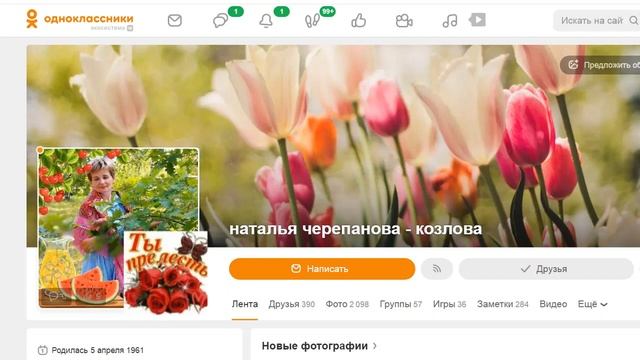Expand the Ещё dropdown menu
Image resolution: width=640 pixels, height=360 pixels.
(593, 304)
